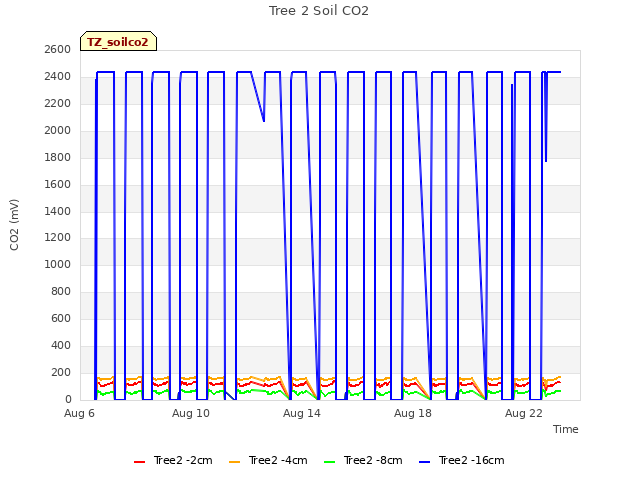
Task: Click the 1400 y-axis tick label
Action: 58,211
